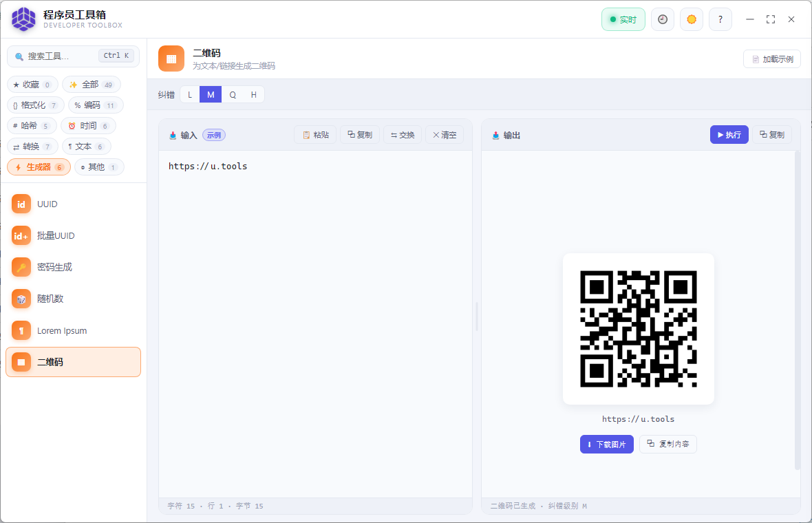
Task: Click the 清空 clear button
Action: pos(445,135)
